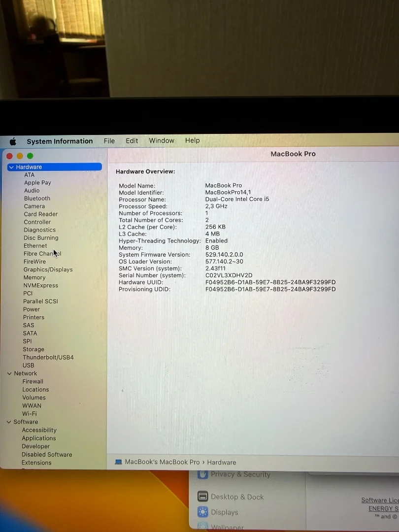This screenshot has width=399, height=532.
Task: Click 'MacBook's MacBook Pro' in path bar
Action: click(162, 462)
